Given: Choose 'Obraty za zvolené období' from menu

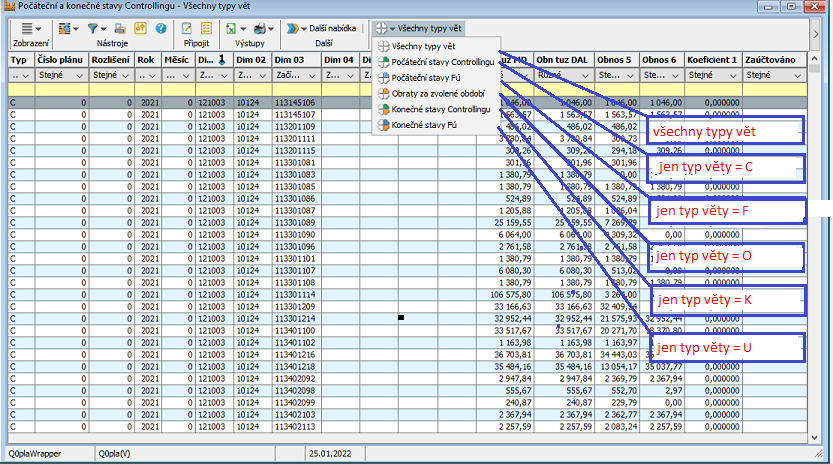Looking at the screenshot, I should (437, 94).
